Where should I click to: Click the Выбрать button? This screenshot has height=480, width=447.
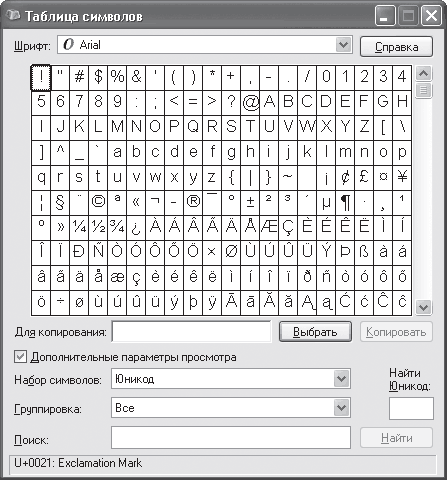click(x=315, y=332)
